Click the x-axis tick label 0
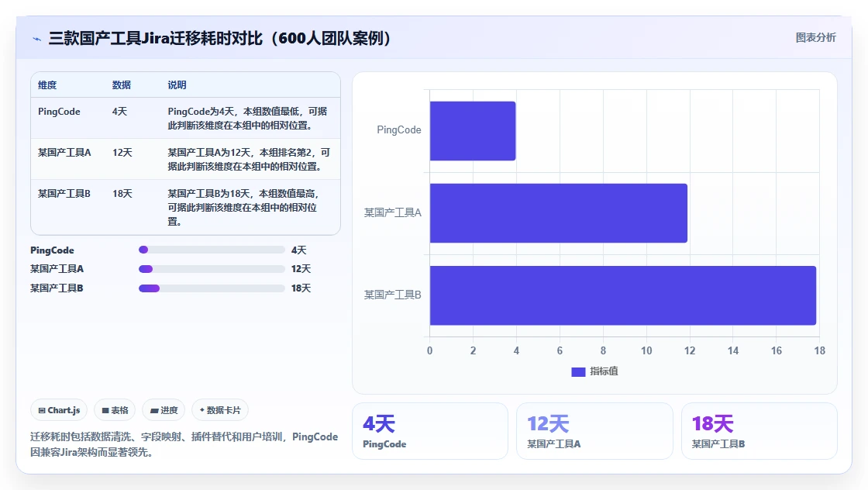This screenshot has height=490, width=868. point(429,351)
